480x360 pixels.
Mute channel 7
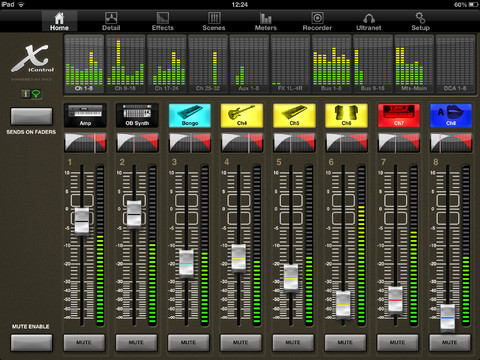pos(397,342)
